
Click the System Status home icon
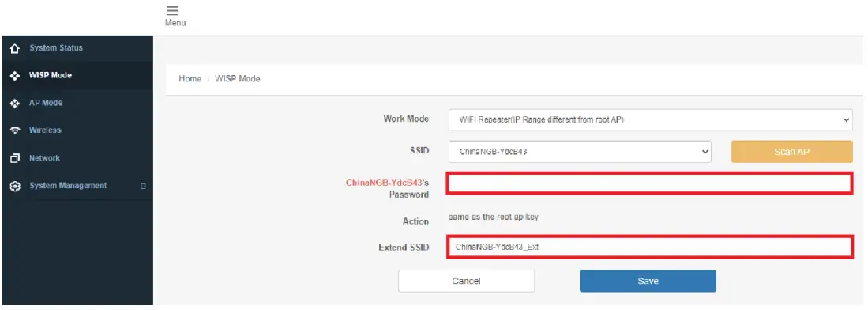[x=15, y=48]
